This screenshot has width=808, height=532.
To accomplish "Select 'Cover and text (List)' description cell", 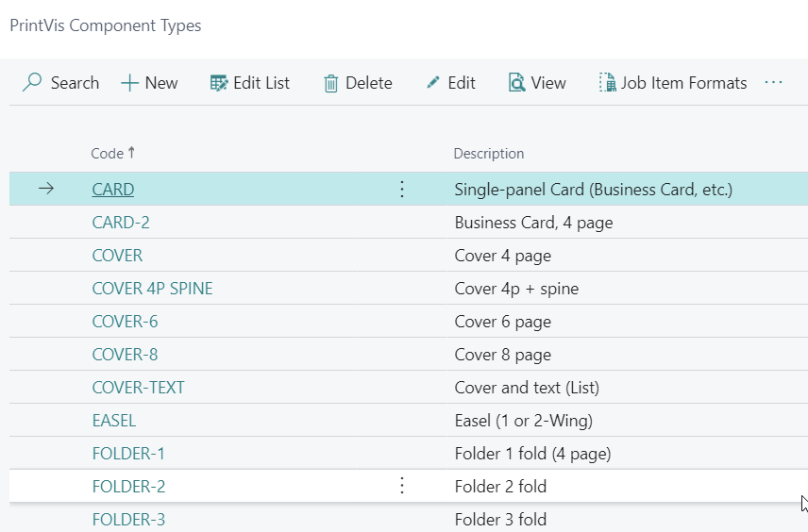I will click(527, 388).
